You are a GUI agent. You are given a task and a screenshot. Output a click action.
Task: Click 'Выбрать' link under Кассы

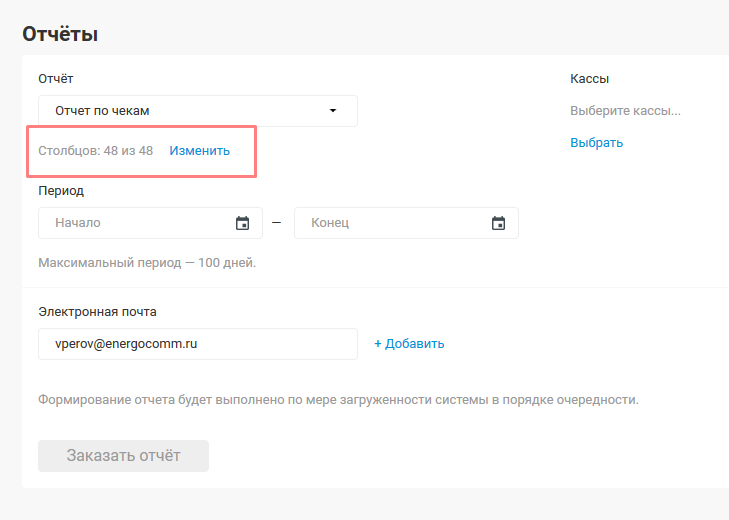pyautogui.click(x=596, y=142)
